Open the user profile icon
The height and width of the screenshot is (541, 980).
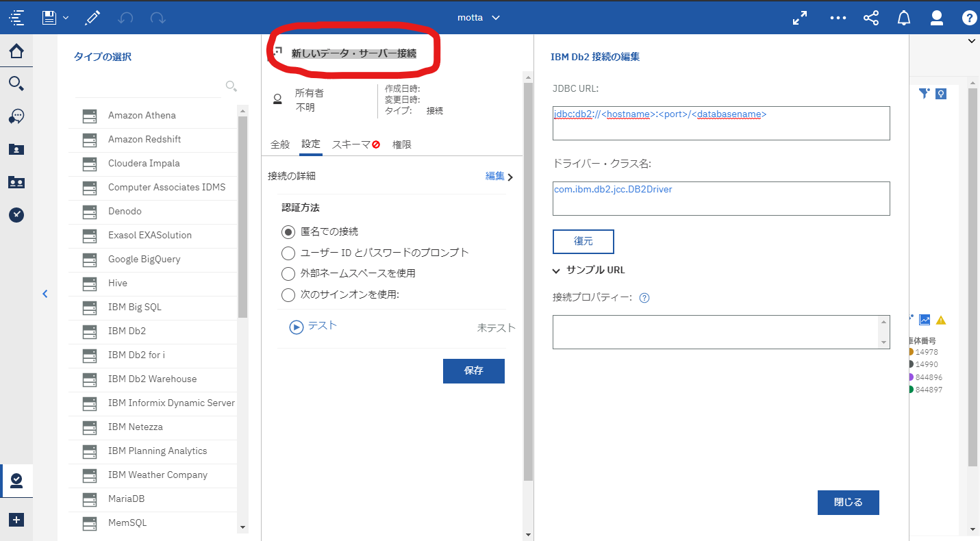click(x=937, y=18)
